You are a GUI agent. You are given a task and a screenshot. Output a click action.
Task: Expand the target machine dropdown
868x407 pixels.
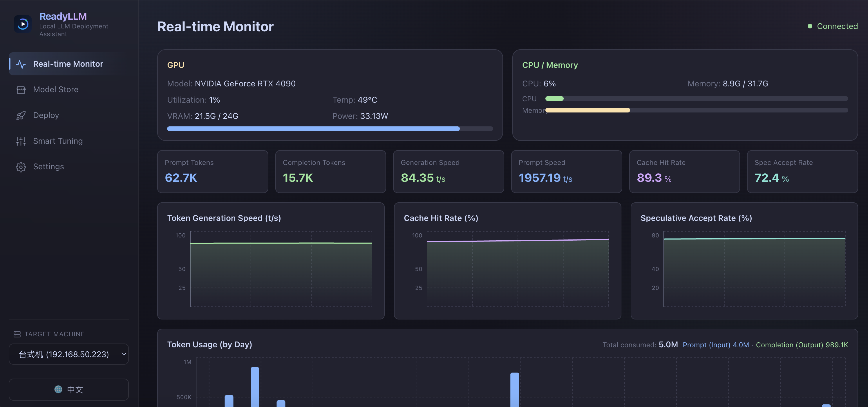pyautogui.click(x=69, y=354)
